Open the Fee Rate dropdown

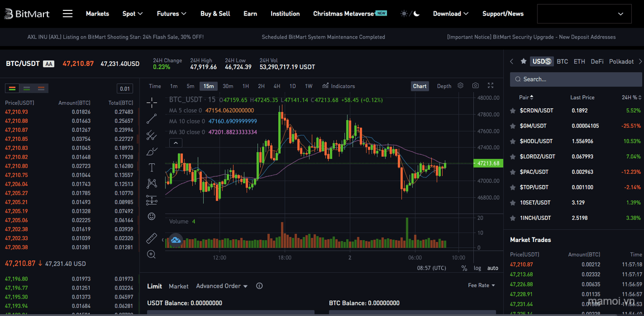tap(481, 285)
